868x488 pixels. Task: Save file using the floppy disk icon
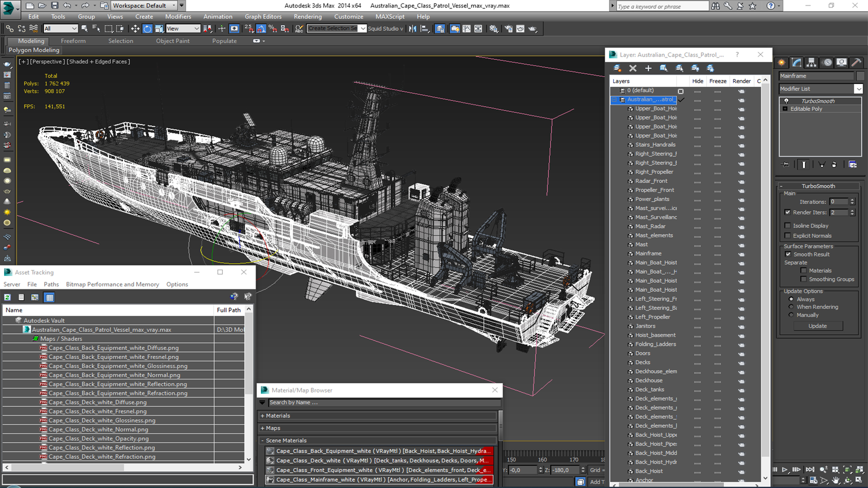tap(55, 5)
